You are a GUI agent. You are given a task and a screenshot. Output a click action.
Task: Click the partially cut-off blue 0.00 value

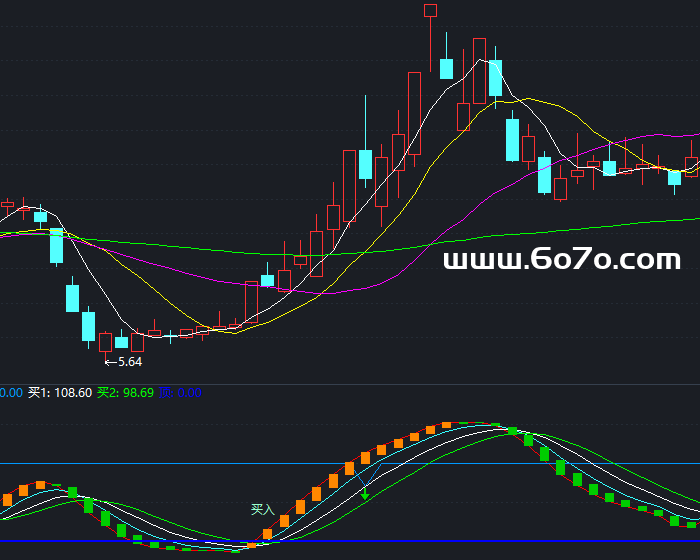pos(11,394)
